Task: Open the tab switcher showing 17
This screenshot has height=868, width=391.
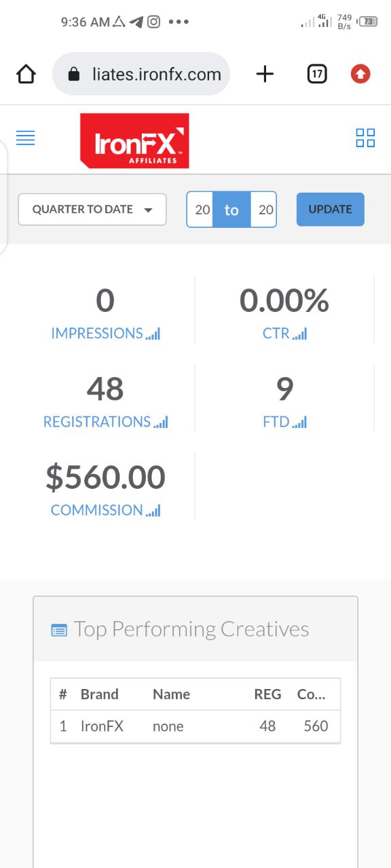Action: pos(317,74)
